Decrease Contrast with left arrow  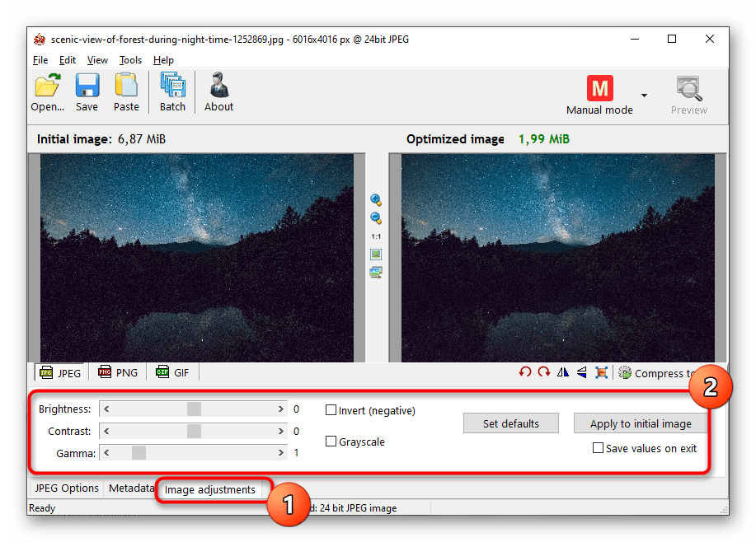(x=106, y=431)
